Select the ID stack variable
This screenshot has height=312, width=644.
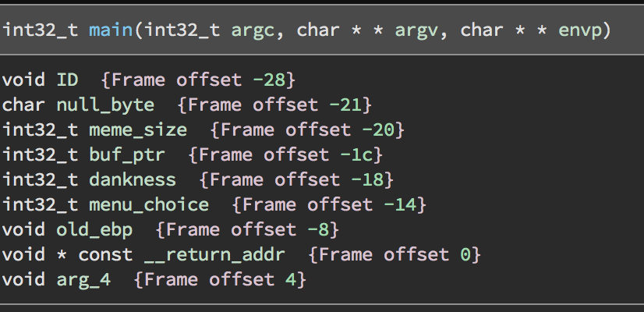(x=67, y=80)
